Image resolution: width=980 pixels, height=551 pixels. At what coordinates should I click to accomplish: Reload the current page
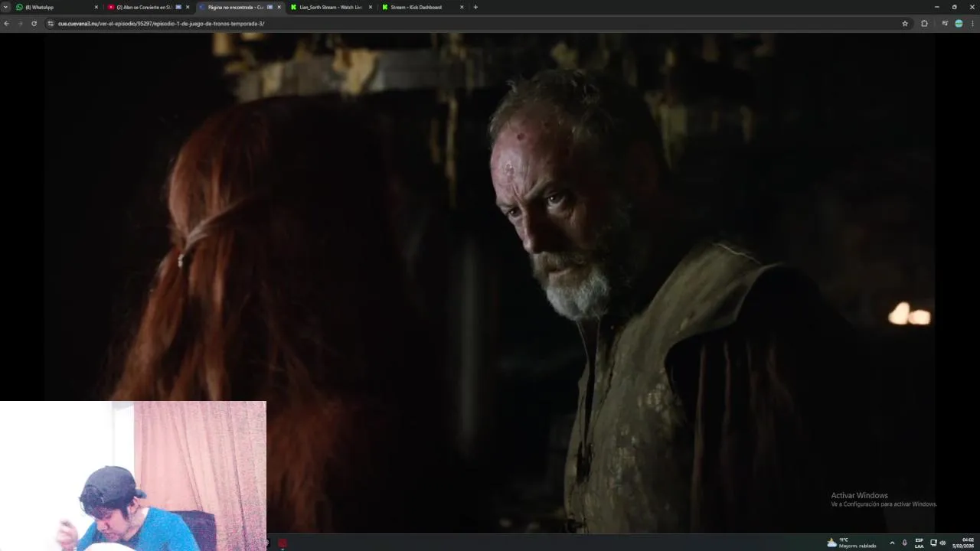click(34, 24)
